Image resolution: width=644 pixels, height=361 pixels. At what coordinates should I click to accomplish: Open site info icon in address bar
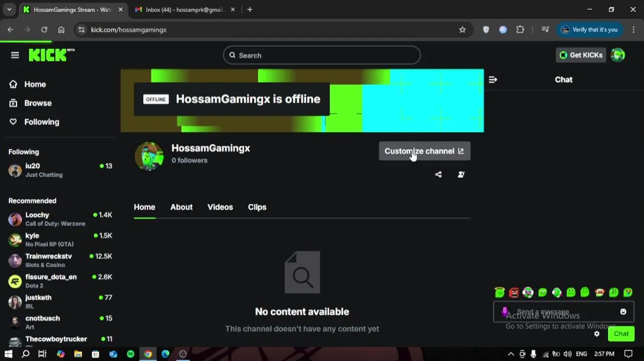(82, 30)
